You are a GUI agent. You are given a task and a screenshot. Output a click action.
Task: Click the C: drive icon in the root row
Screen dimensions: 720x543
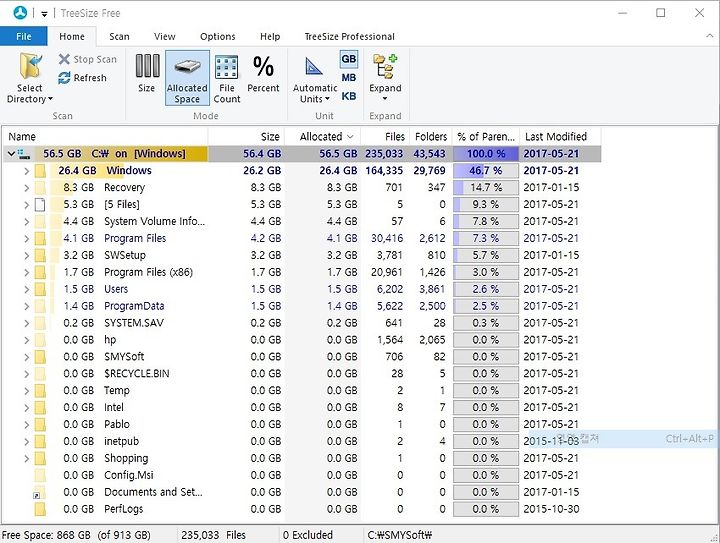click(x=24, y=154)
